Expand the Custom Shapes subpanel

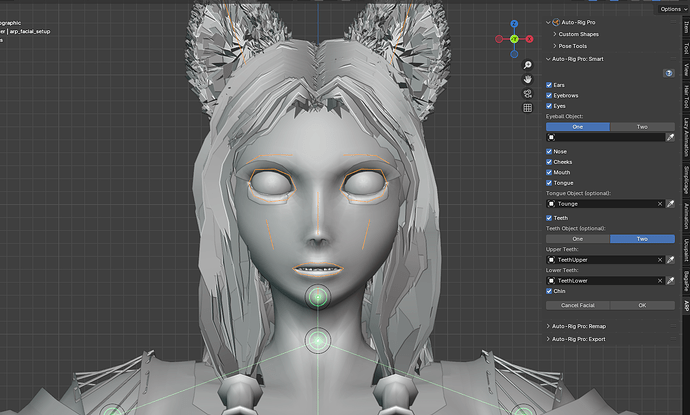point(554,34)
